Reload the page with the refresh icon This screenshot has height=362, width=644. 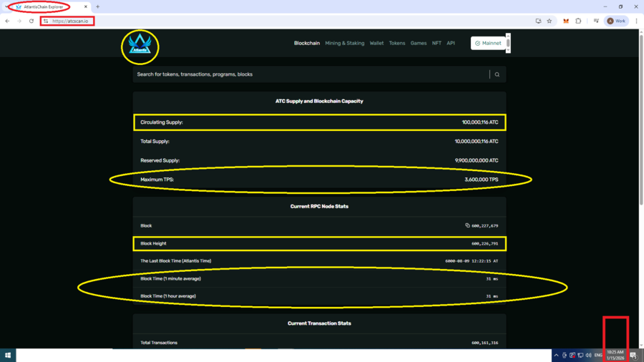click(x=31, y=21)
